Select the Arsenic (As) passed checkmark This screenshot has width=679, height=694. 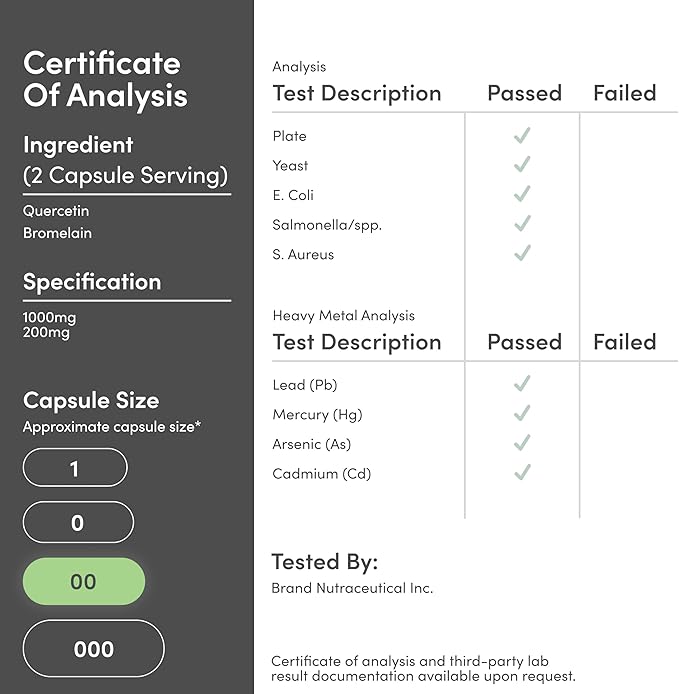click(521, 443)
